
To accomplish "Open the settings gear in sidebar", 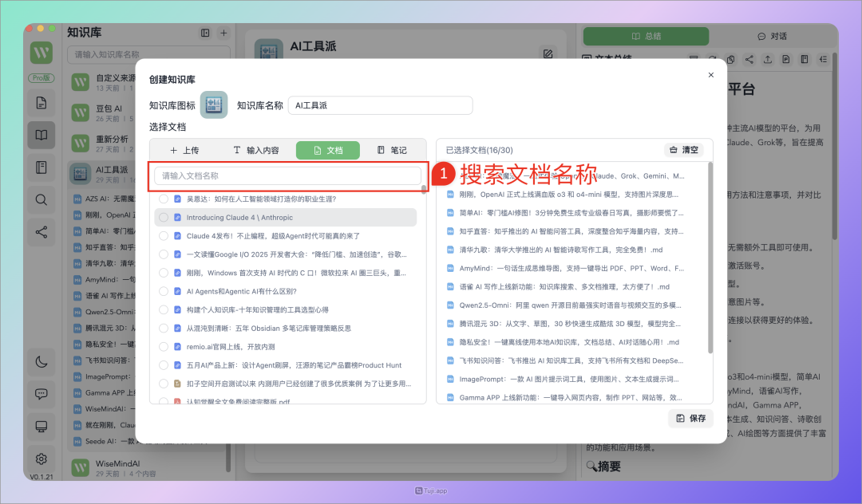I will 42,459.
